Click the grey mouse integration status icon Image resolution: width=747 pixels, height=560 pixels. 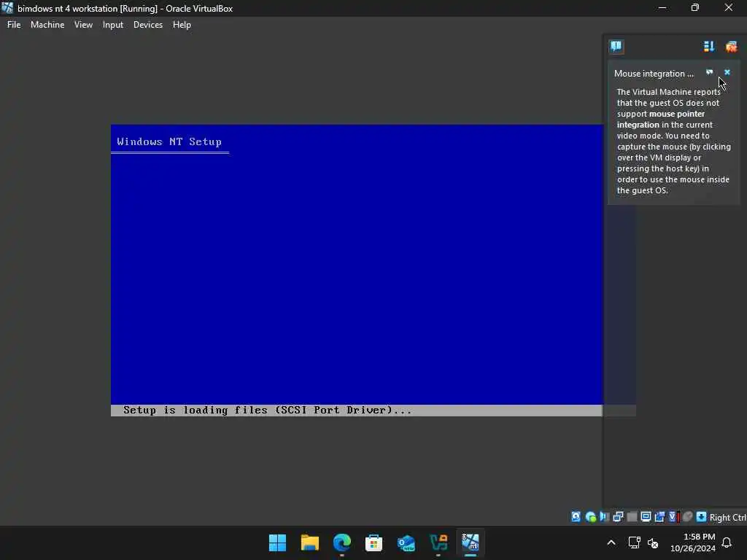click(x=687, y=517)
